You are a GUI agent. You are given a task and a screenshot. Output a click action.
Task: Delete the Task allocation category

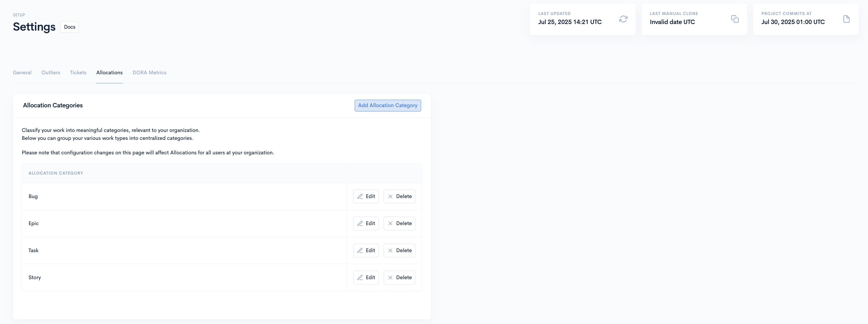tap(399, 251)
